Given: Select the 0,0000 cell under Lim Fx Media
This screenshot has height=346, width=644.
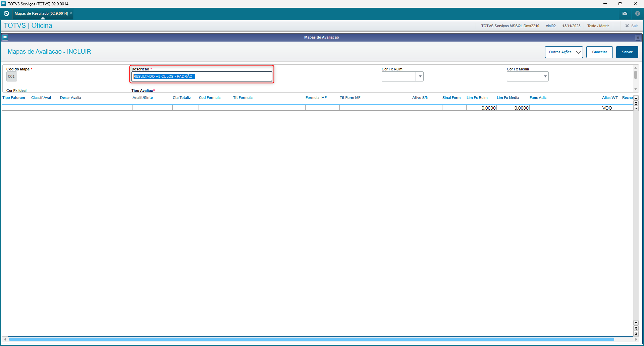Looking at the screenshot, I should pyautogui.click(x=513, y=108).
